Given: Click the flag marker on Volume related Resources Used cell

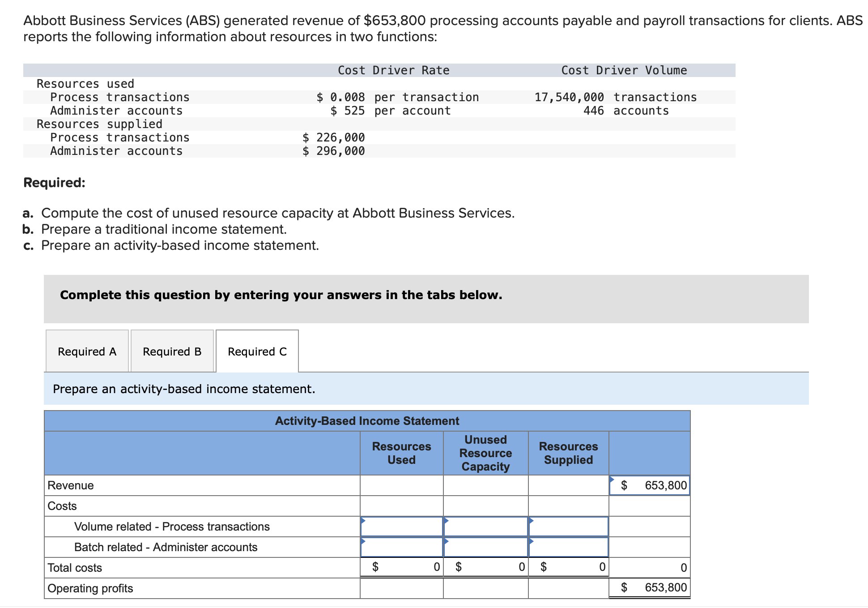Looking at the screenshot, I should (364, 521).
